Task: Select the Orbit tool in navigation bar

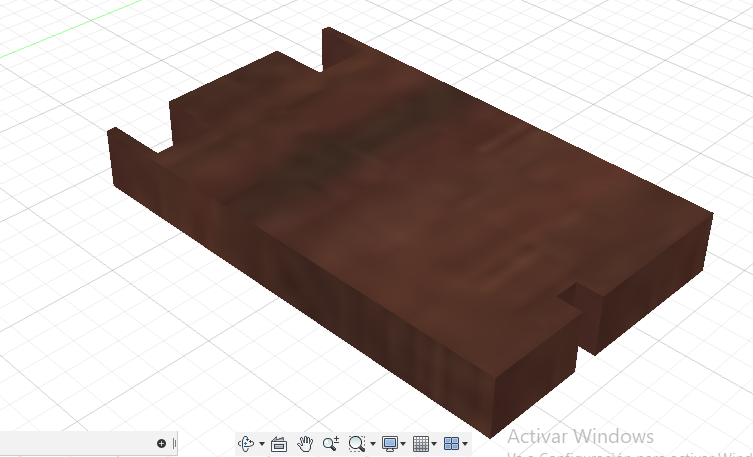Action: pyautogui.click(x=246, y=444)
